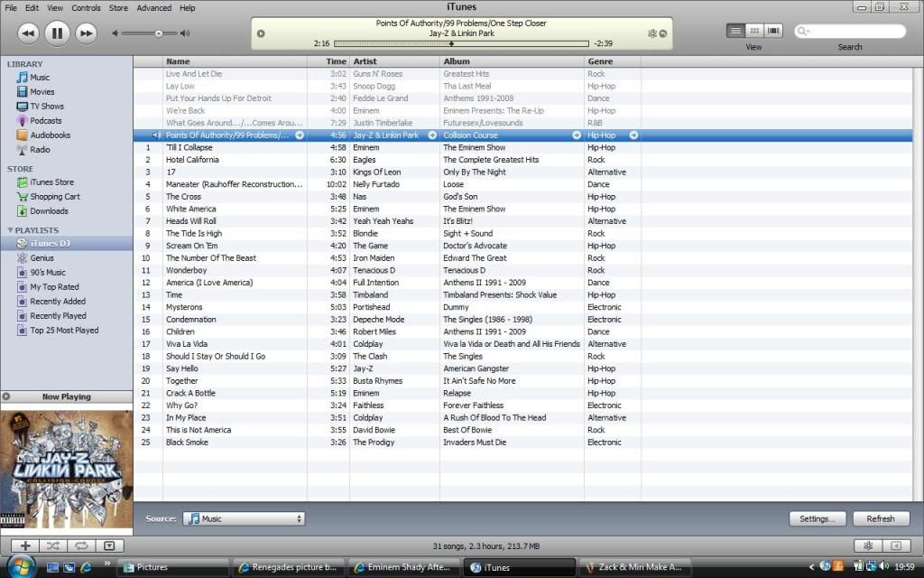
Task: Click the Refresh button
Action: (881, 518)
